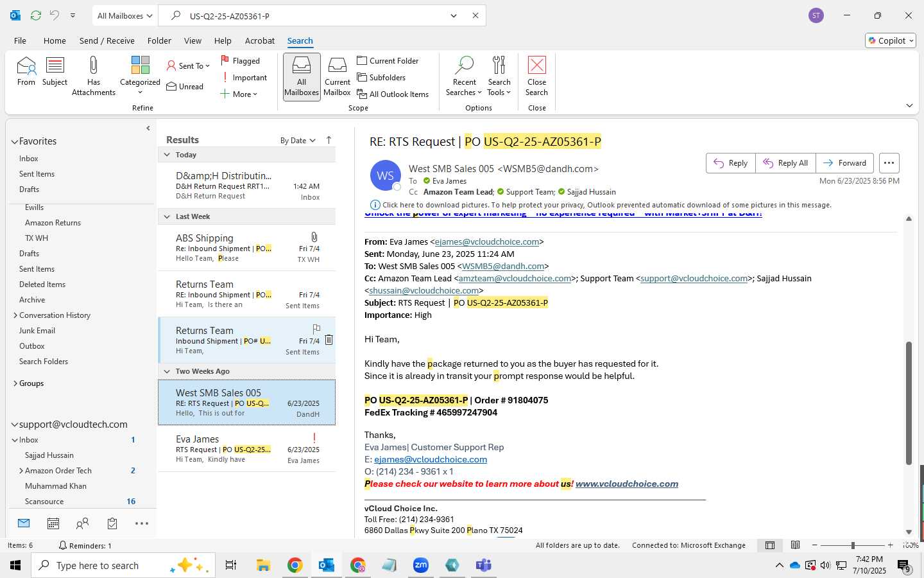Flag the Returns Team Inbound Shipment email
The image size is (924, 578).
[x=316, y=329]
